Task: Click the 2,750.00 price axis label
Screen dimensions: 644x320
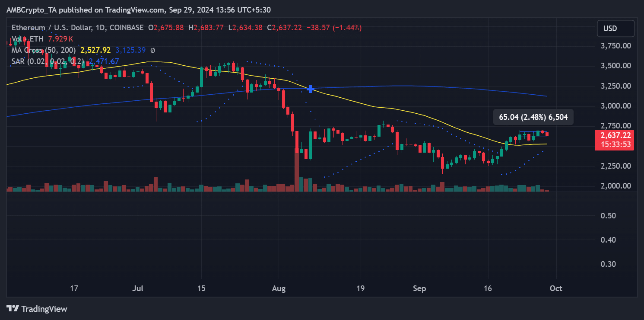Action: pos(616,126)
